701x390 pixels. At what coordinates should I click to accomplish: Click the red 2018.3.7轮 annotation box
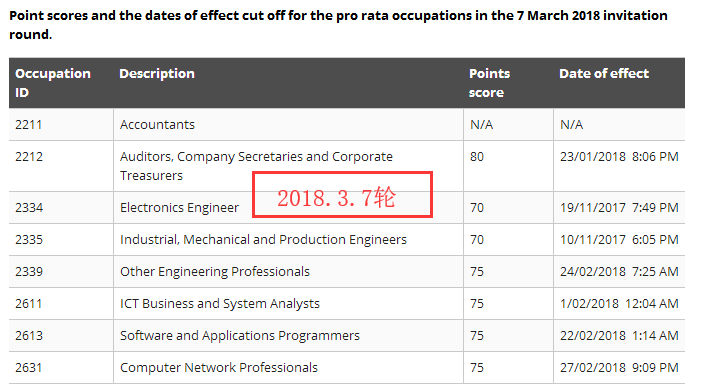click(x=342, y=195)
